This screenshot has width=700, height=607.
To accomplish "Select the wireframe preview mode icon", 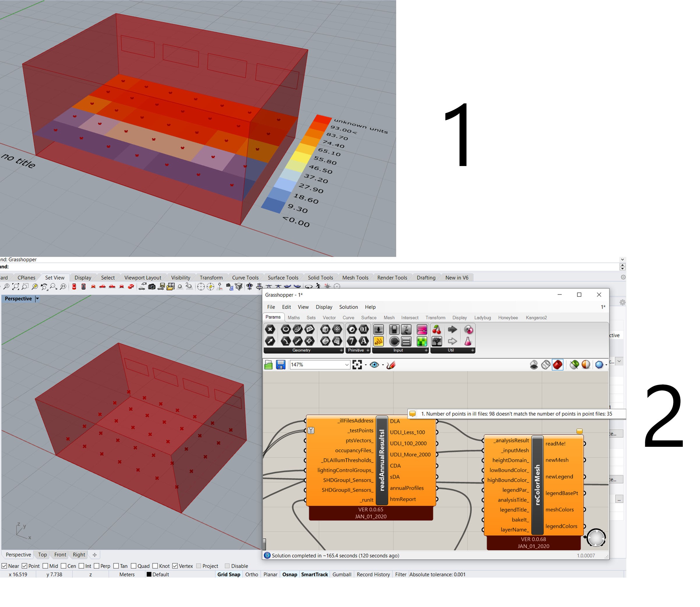I will pos(546,365).
